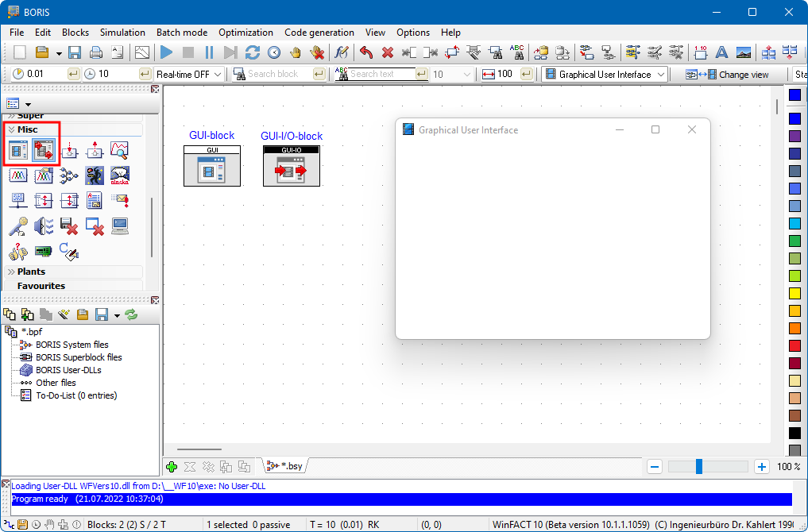Click the Search block input field
The image size is (808, 532).
pos(279,74)
